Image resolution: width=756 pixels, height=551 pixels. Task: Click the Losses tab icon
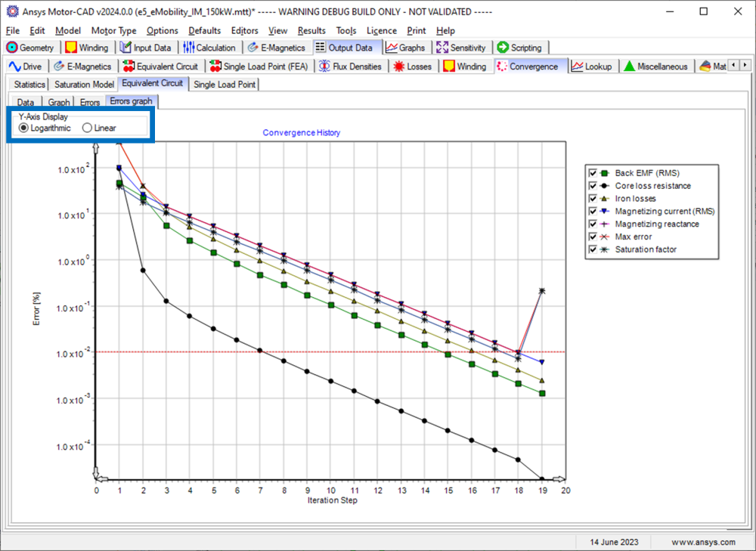[398, 66]
